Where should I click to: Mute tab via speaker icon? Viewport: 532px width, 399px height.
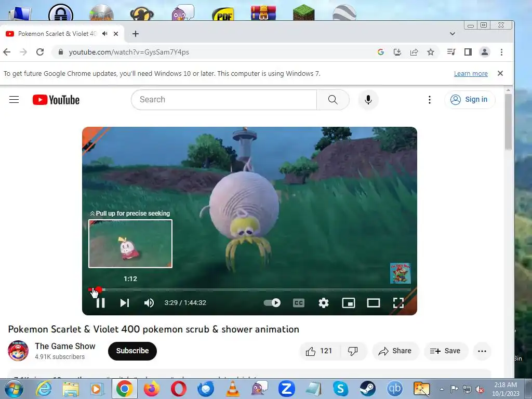pyautogui.click(x=105, y=34)
